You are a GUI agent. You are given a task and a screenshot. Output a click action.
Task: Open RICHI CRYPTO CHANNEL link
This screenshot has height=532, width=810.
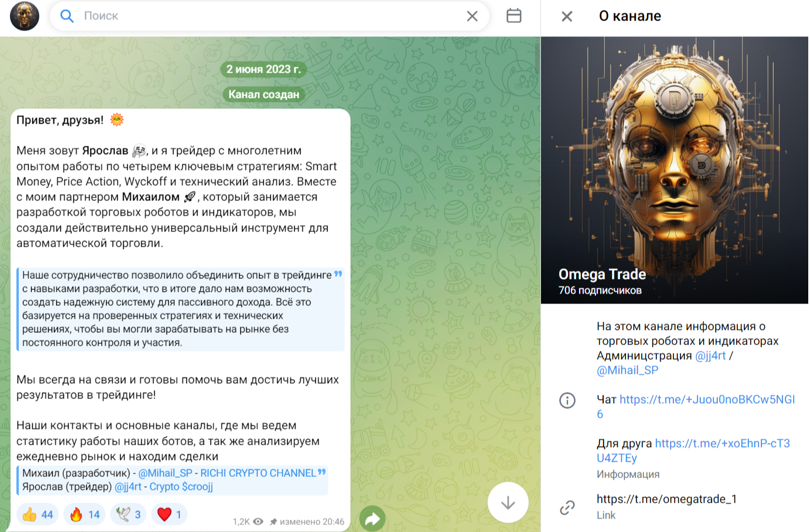click(258, 473)
